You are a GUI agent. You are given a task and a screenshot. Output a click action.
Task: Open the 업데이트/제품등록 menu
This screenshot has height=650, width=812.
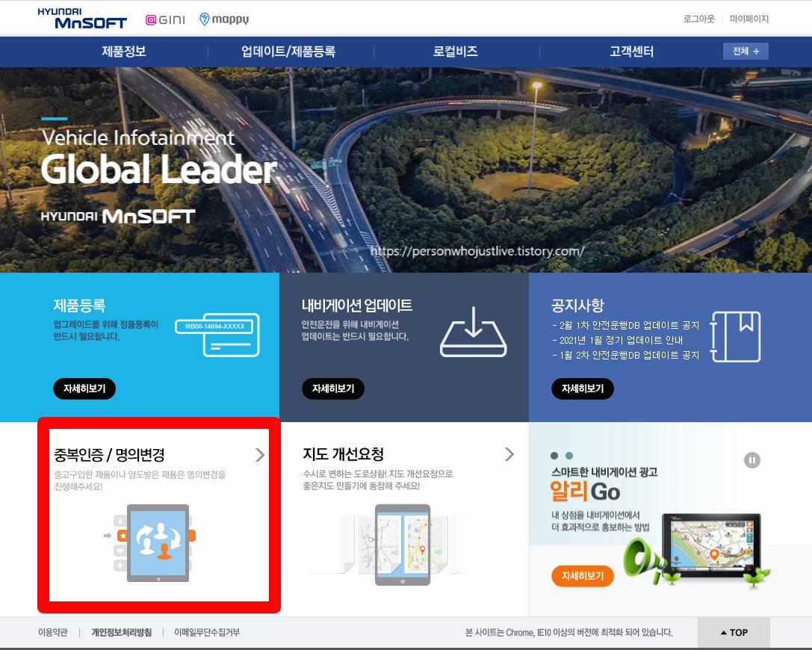[x=288, y=52]
